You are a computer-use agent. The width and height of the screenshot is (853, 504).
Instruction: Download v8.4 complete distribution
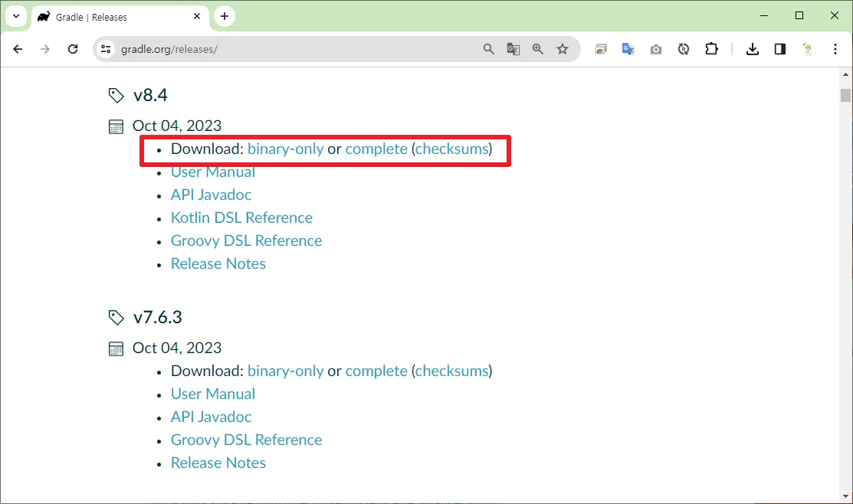click(x=376, y=149)
